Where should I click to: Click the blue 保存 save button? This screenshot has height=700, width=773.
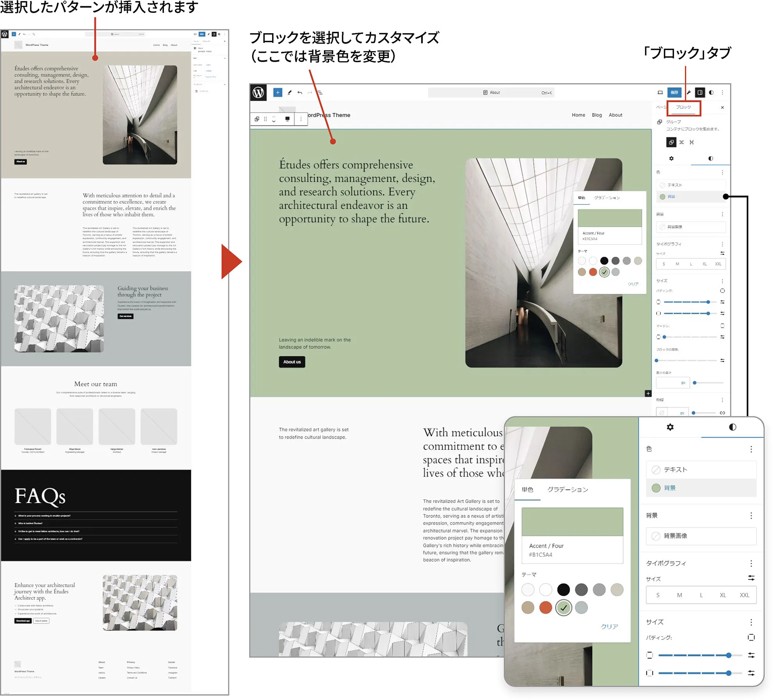point(675,92)
